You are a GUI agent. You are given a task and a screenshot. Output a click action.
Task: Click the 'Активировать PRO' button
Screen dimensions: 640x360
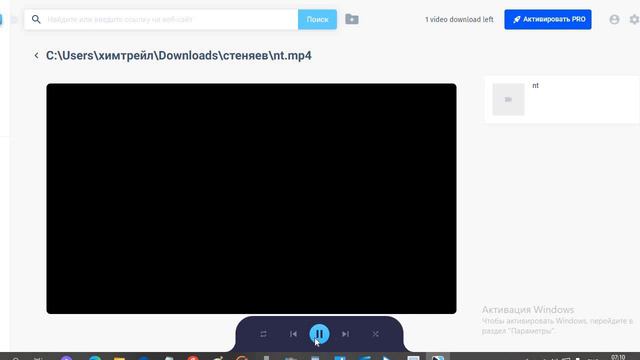(548, 20)
